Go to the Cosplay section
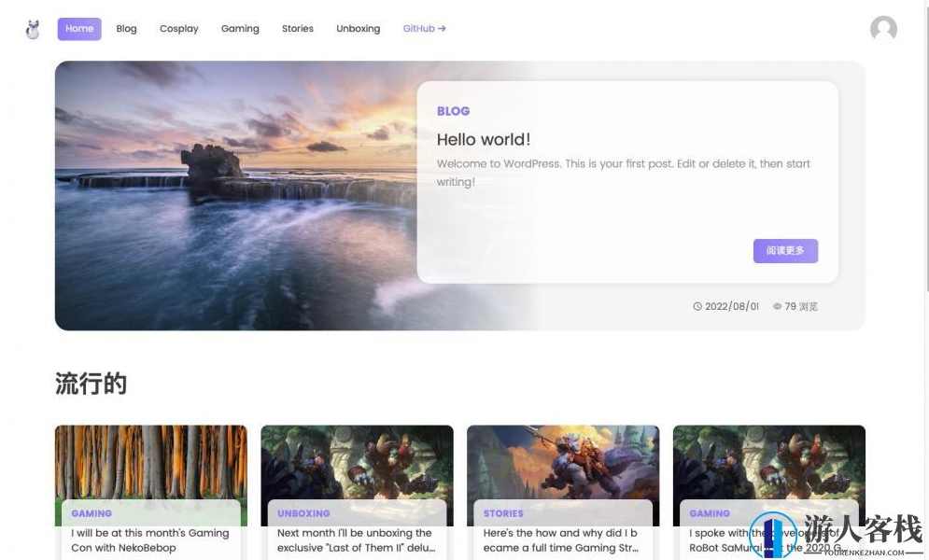 (x=178, y=29)
